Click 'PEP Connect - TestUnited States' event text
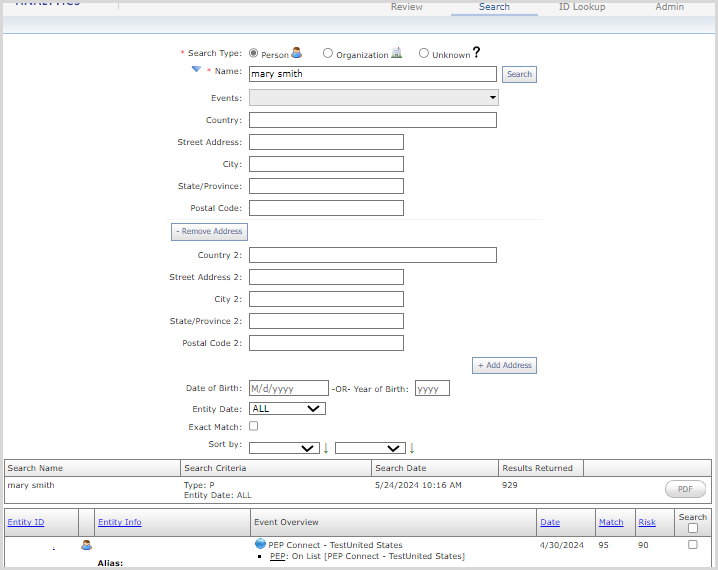Viewport: 718px width, 570px height. [335, 545]
